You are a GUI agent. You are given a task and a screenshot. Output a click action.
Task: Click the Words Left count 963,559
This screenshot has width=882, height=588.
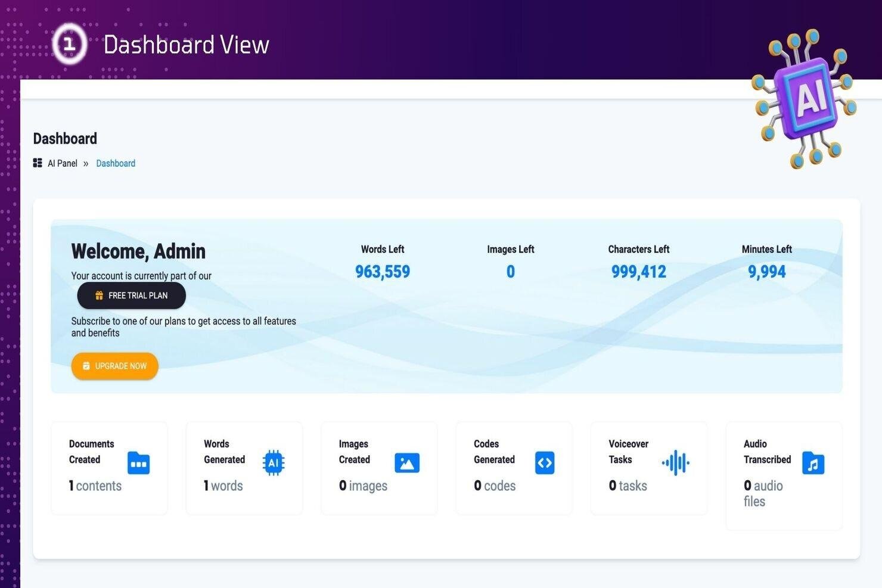click(383, 272)
